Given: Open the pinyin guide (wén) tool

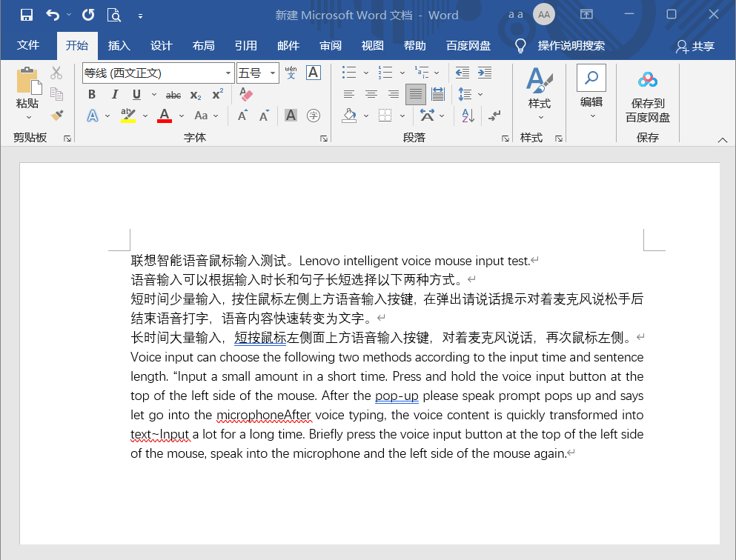Looking at the screenshot, I should click(291, 72).
